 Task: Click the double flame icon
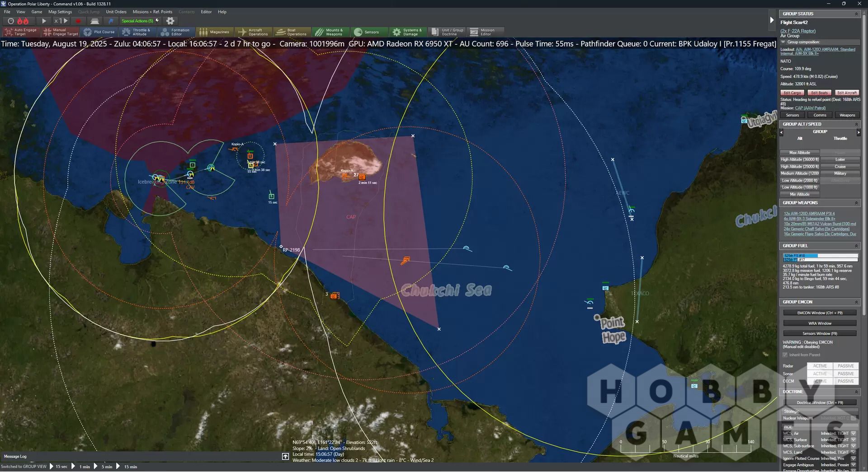(x=23, y=21)
